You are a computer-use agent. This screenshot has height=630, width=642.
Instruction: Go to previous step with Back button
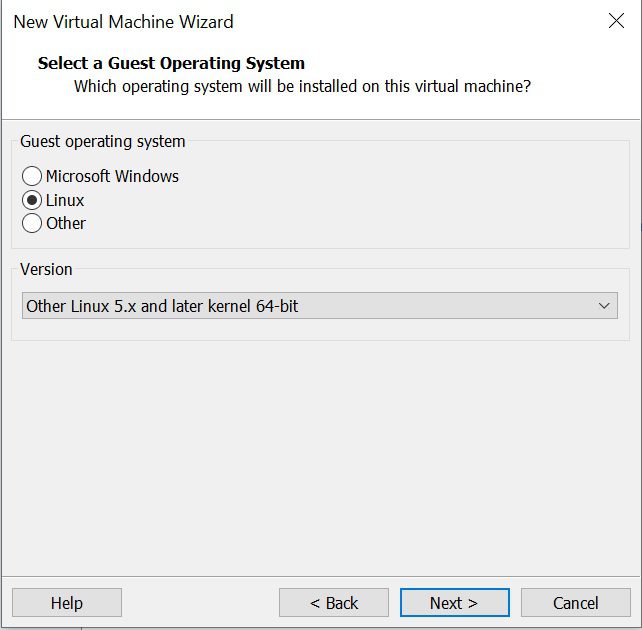pyautogui.click(x=334, y=603)
